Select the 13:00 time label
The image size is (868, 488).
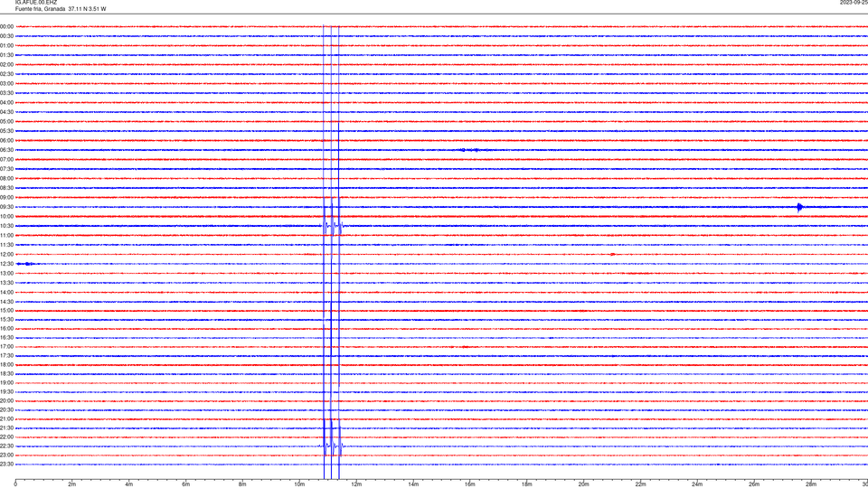point(6,273)
